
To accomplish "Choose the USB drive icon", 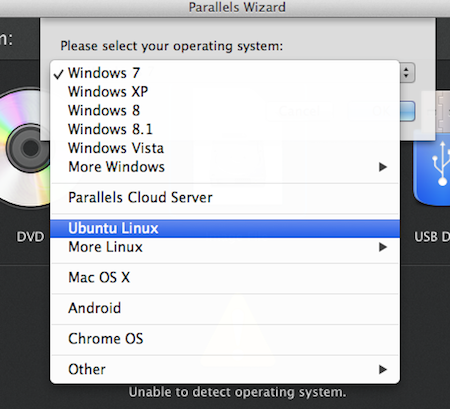I will point(432,168).
